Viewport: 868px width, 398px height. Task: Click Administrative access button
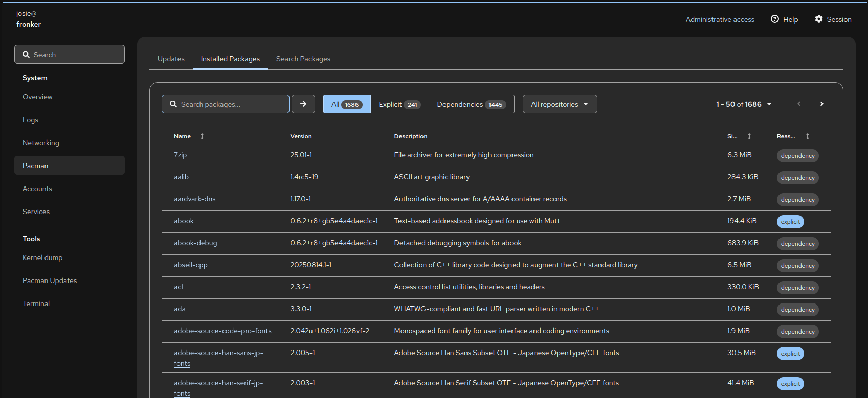click(x=720, y=19)
